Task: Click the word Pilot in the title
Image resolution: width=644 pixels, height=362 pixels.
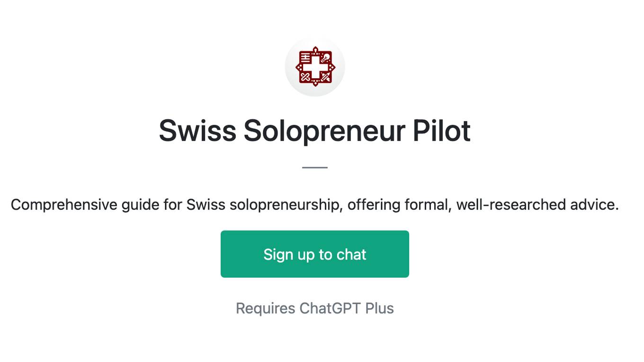Action: click(x=441, y=131)
